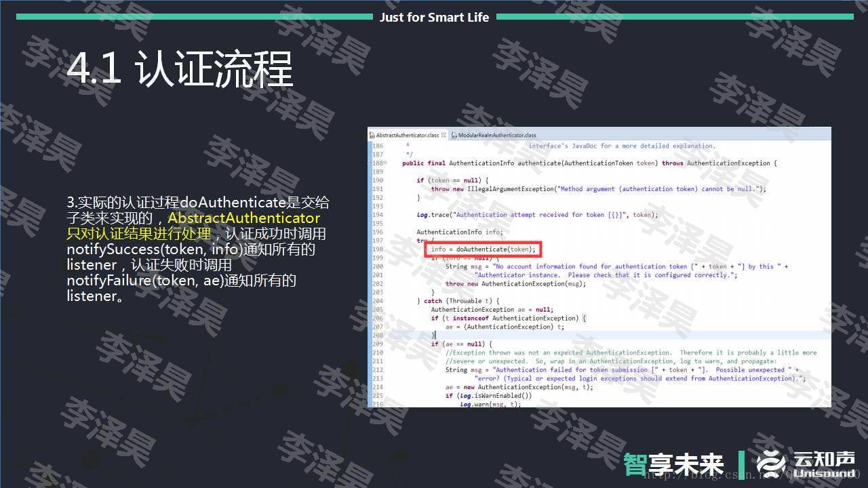Click 'ae = new AuthenticationException(msg, t);' line 214

[519, 387]
